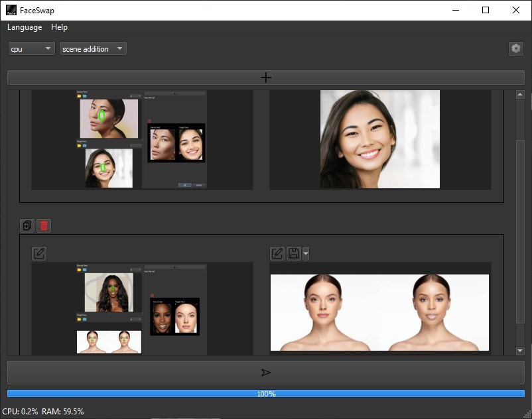Open the settings gear

click(515, 48)
